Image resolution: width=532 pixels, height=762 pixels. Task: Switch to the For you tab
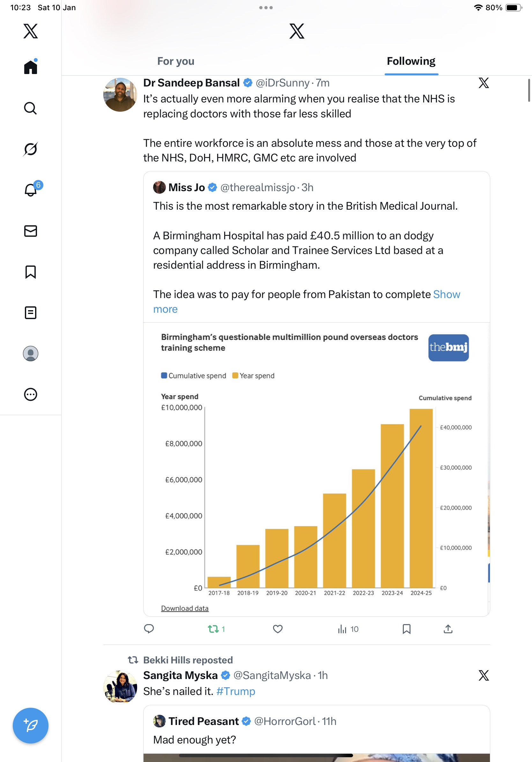pyautogui.click(x=176, y=61)
